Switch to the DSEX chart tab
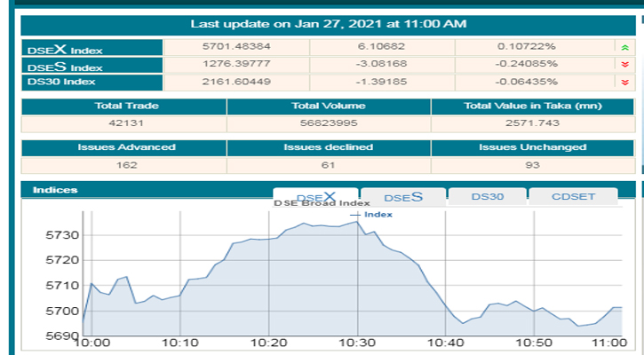 pos(315,196)
